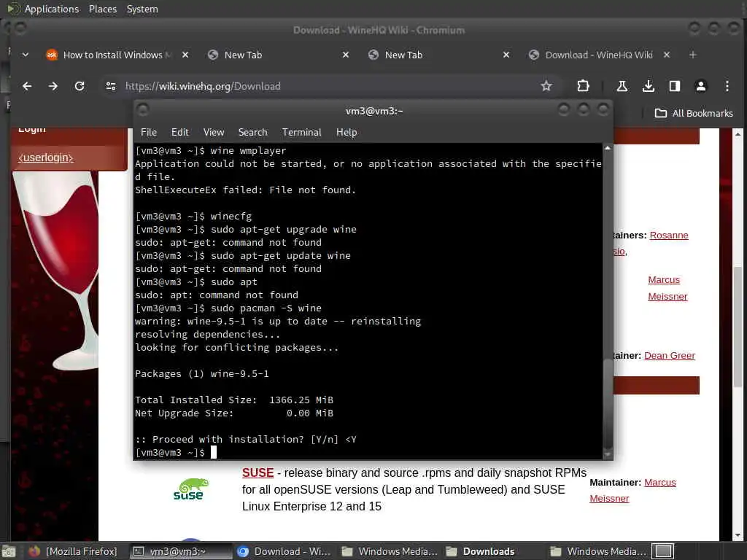
Task: Open the terminal Edit menu
Action: pyautogui.click(x=180, y=133)
